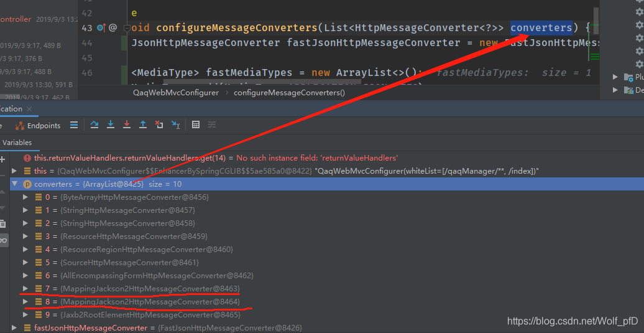Select the 'ication' debug session tab
Image resolution: width=644 pixels, height=333 pixels.
(11, 108)
